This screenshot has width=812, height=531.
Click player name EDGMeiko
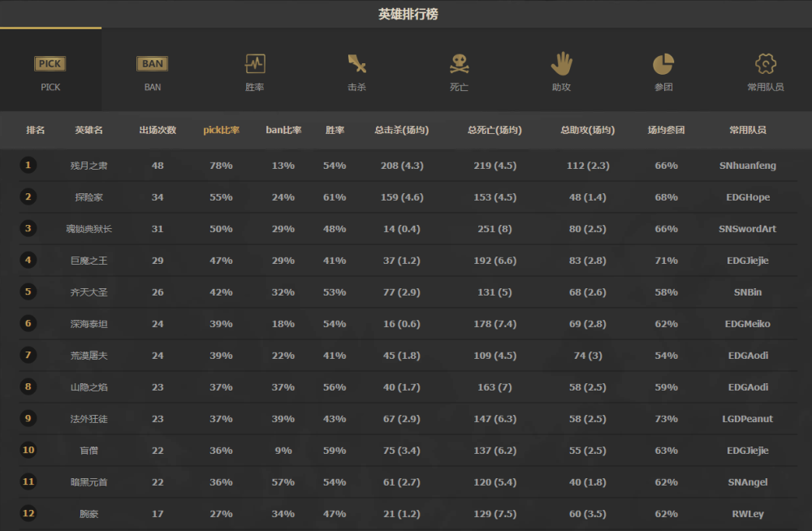tap(748, 324)
